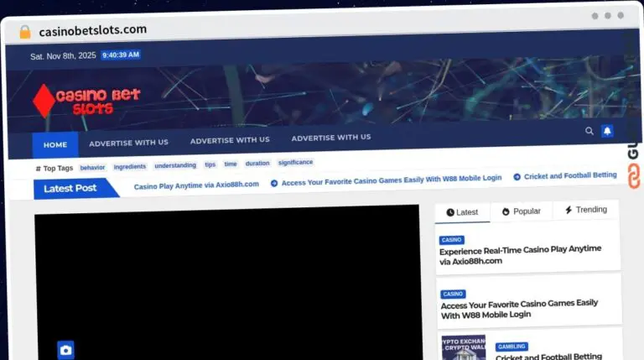The width and height of the screenshot is (644, 360).
Task: Click the orange chain link icon
Action: click(634, 176)
